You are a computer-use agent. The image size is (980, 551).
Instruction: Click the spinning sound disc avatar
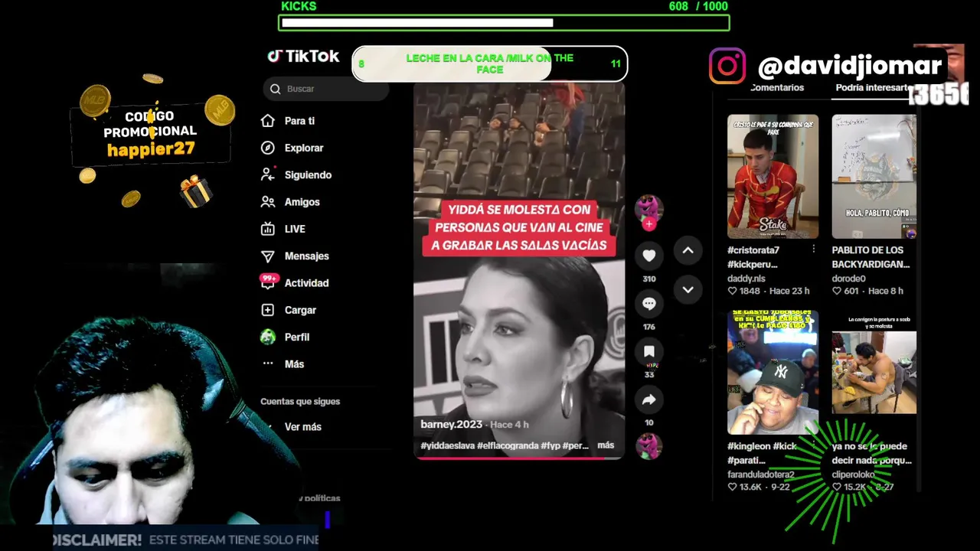(648, 447)
